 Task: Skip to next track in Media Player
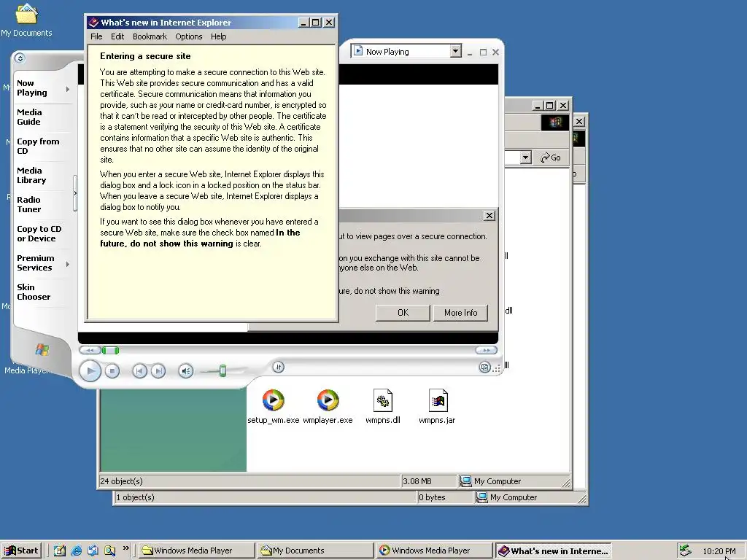click(158, 371)
